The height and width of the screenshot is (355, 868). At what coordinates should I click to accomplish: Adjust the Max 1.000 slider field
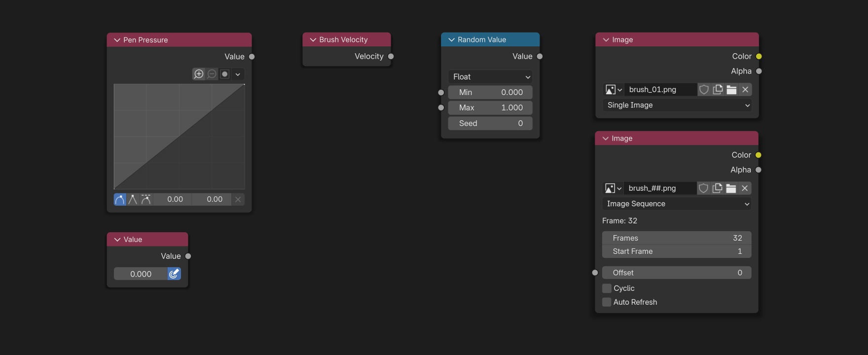(x=490, y=107)
